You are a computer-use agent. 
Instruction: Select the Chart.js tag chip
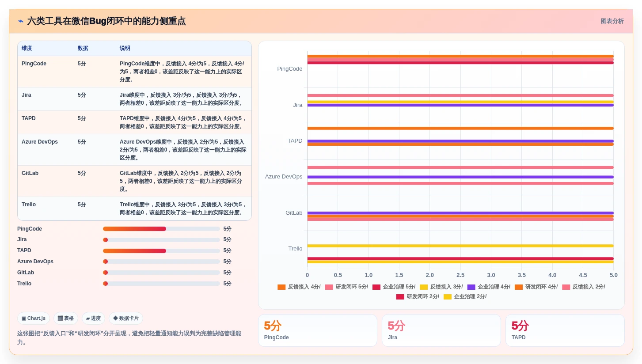tap(34, 318)
